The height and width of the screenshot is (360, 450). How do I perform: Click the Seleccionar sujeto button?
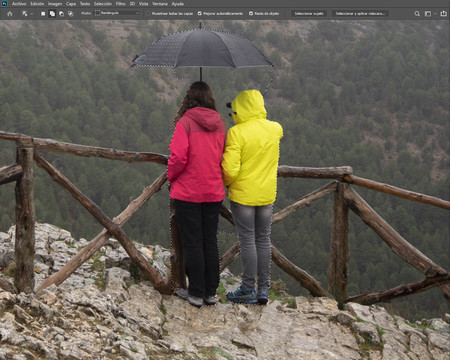click(309, 14)
